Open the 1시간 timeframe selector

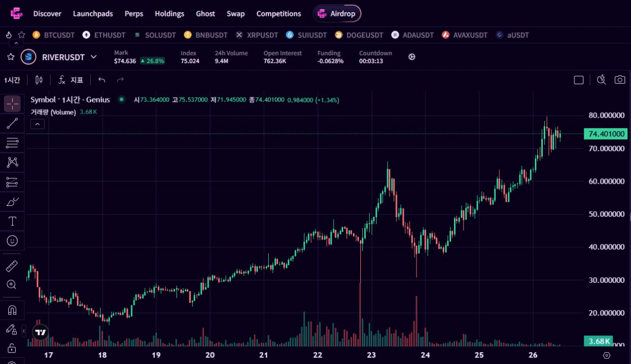(x=12, y=80)
